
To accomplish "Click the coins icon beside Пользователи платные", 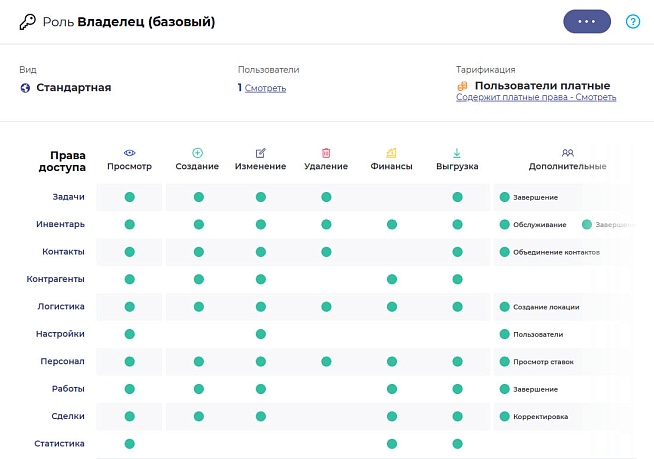I will coord(462,86).
